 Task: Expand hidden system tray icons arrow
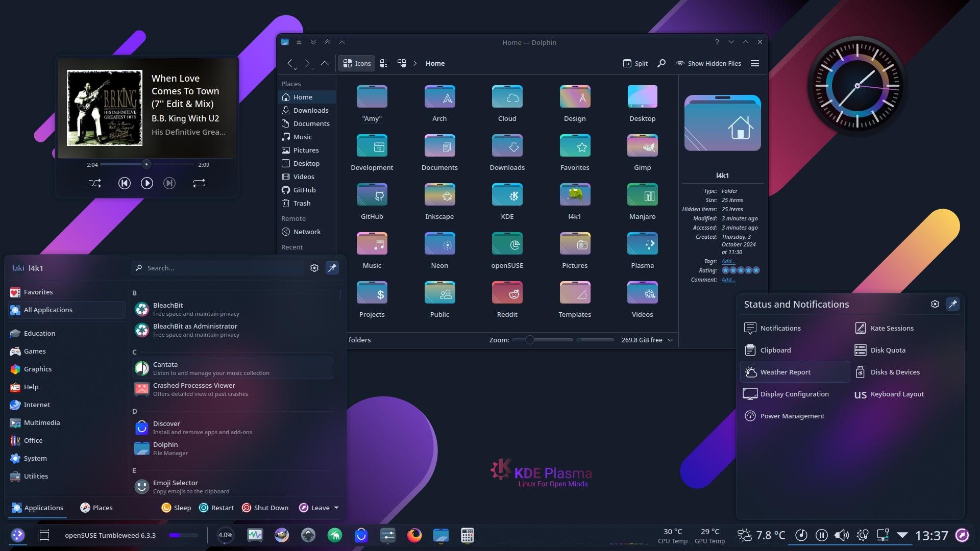pos(902,535)
